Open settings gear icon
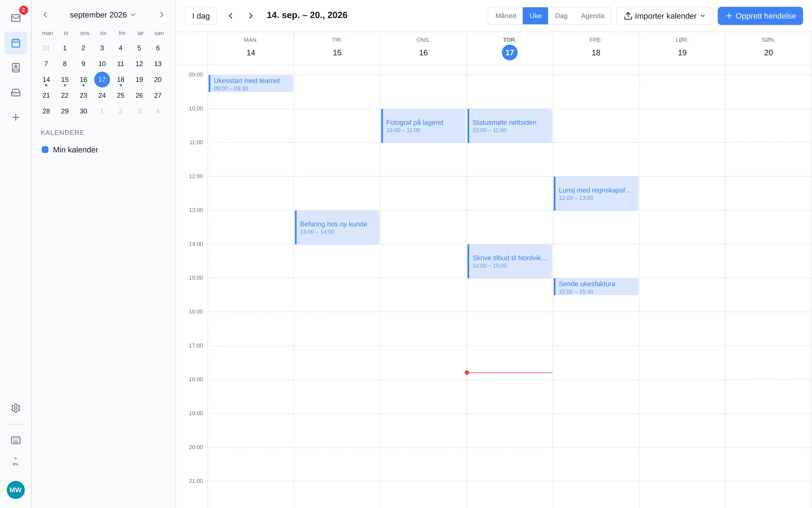The height and width of the screenshot is (508, 812). click(16, 408)
